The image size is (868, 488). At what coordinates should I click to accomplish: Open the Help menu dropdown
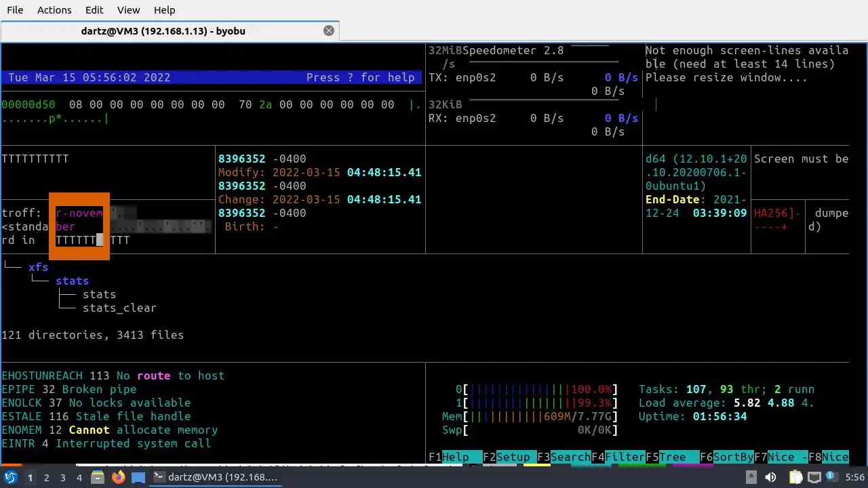point(164,10)
